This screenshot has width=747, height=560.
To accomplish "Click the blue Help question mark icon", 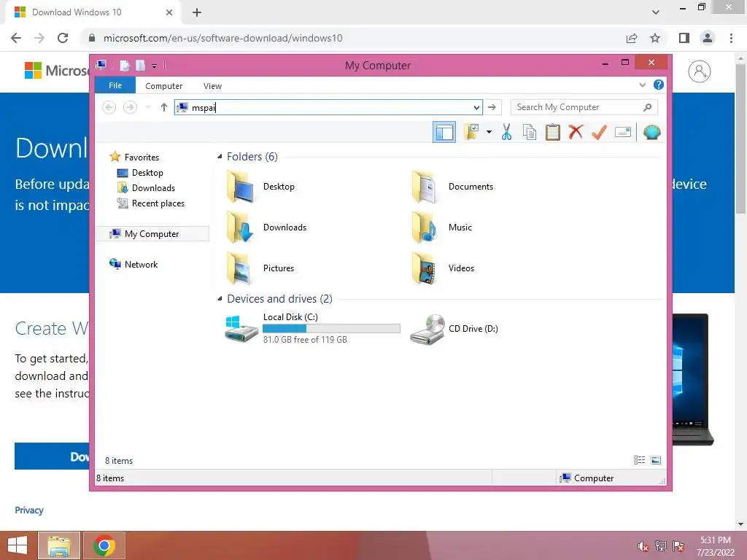I will click(659, 85).
